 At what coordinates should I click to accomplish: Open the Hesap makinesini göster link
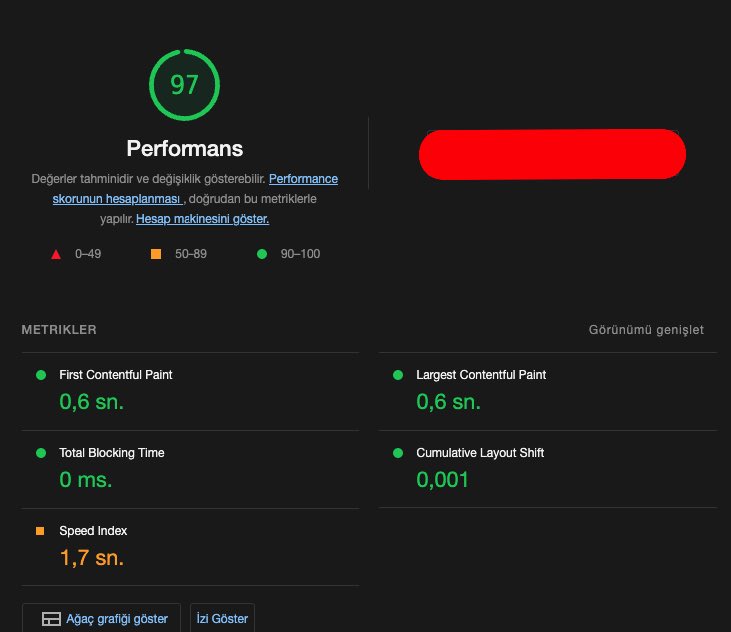(x=202, y=219)
